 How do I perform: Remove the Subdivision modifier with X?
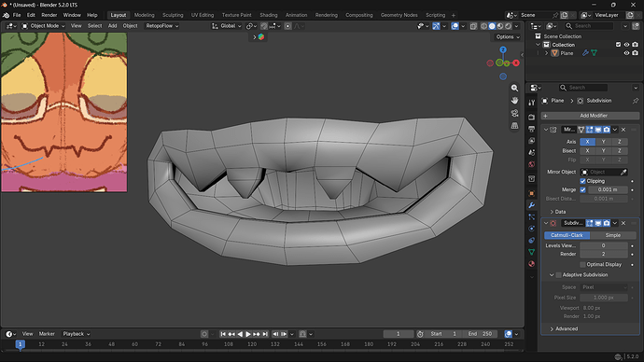[x=623, y=223]
